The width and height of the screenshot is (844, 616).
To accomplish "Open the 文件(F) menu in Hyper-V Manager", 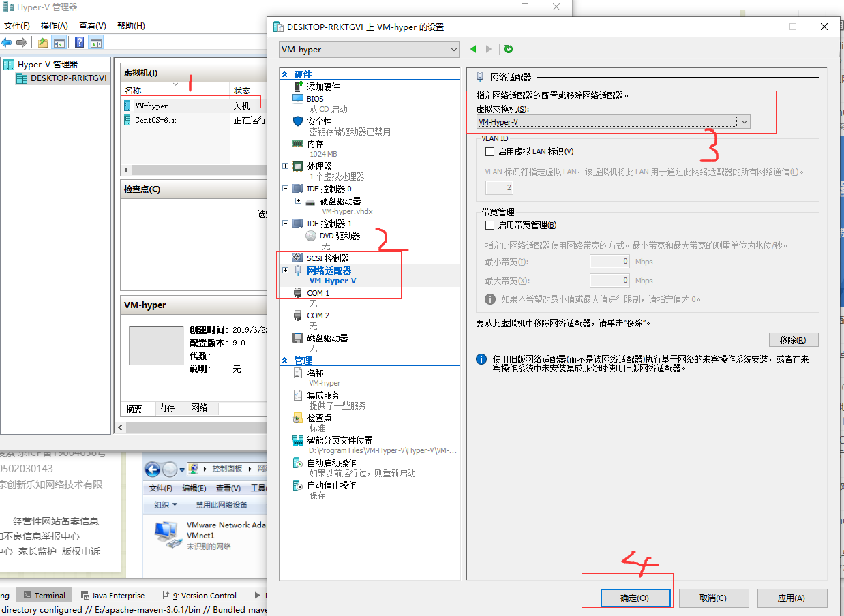I will point(17,26).
